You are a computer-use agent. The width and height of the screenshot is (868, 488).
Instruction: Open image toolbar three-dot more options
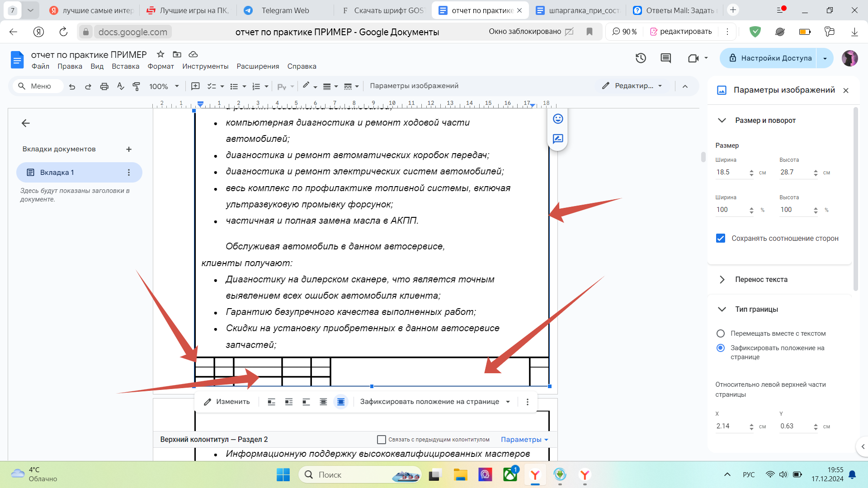click(527, 402)
